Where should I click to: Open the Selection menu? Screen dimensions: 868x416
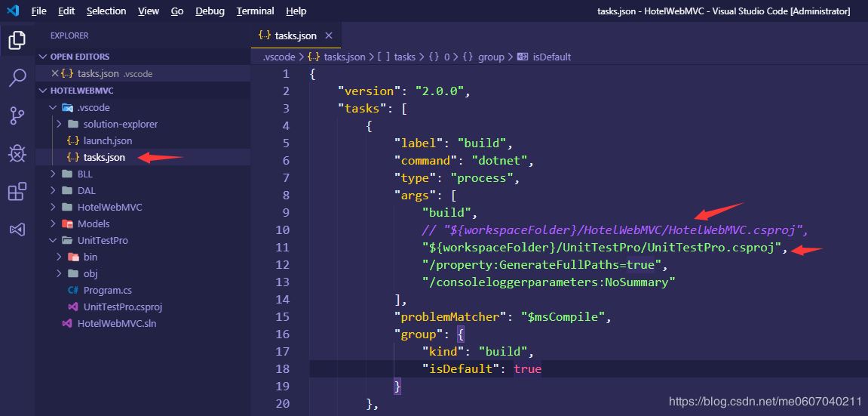click(106, 11)
